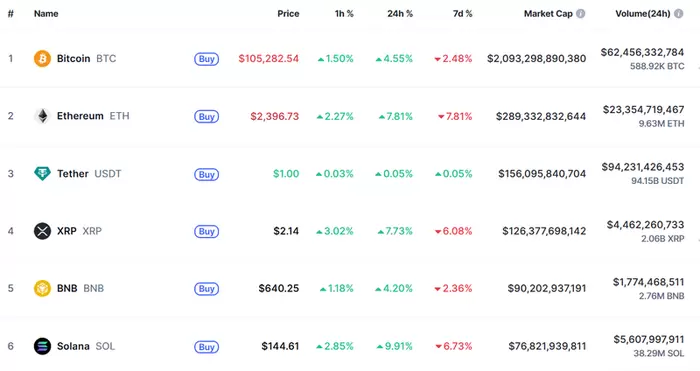700x371 pixels.
Task: Sort by rank using the # header
Action: coord(11,13)
